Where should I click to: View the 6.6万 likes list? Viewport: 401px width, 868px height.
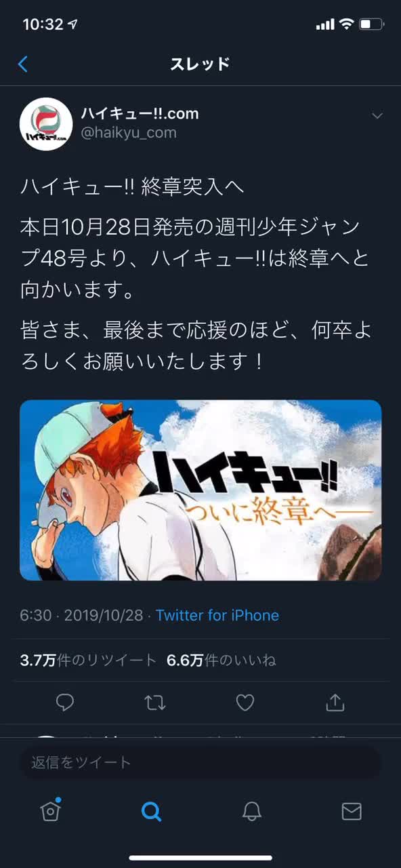(x=221, y=660)
